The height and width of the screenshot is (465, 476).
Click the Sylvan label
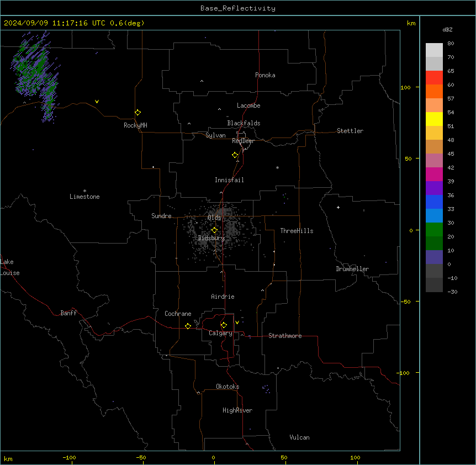tap(215, 135)
